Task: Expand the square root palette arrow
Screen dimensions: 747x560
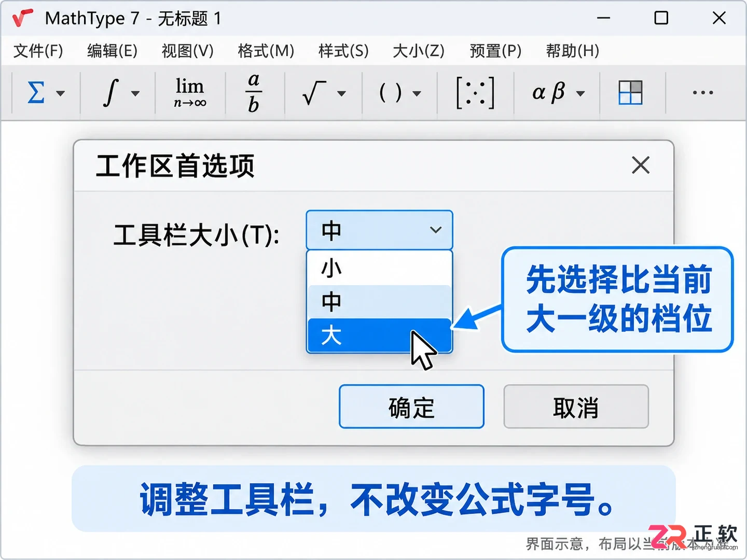Action: tap(341, 94)
